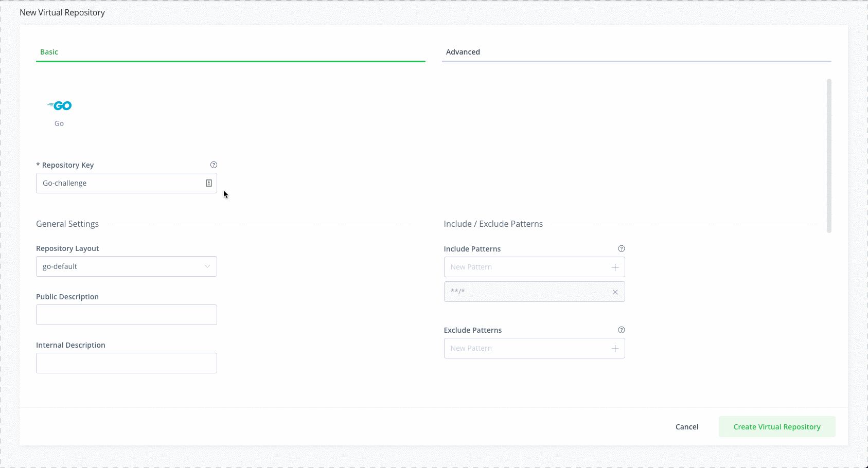This screenshot has height=468, width=868.
Task: Switch to the Advanced tab
Action: 463,51
